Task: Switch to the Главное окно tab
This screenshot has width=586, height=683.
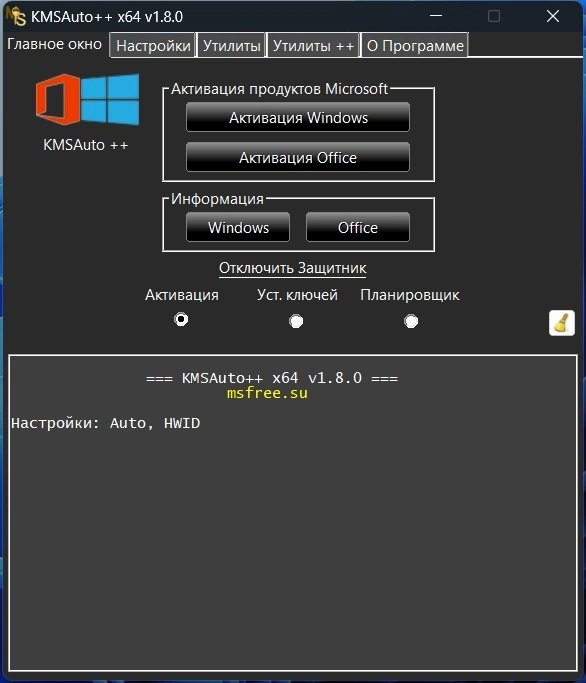Action: [x=54, y=44]
